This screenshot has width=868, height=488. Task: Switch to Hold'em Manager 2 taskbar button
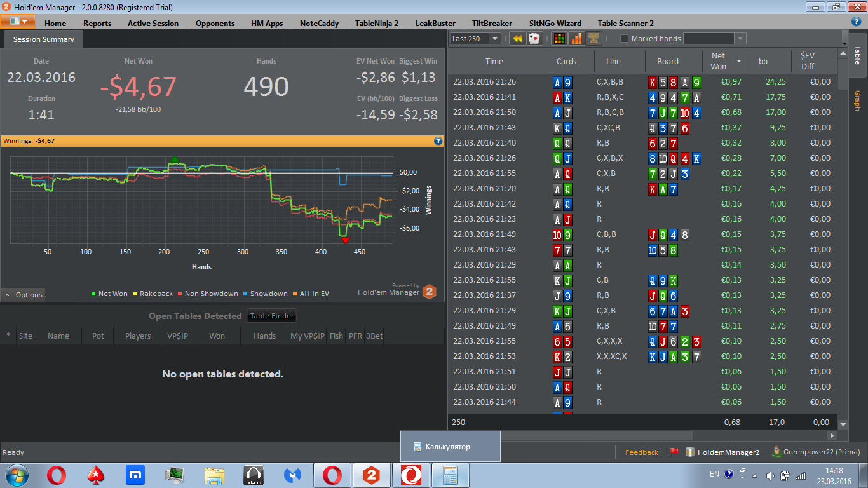pos(372,475)
